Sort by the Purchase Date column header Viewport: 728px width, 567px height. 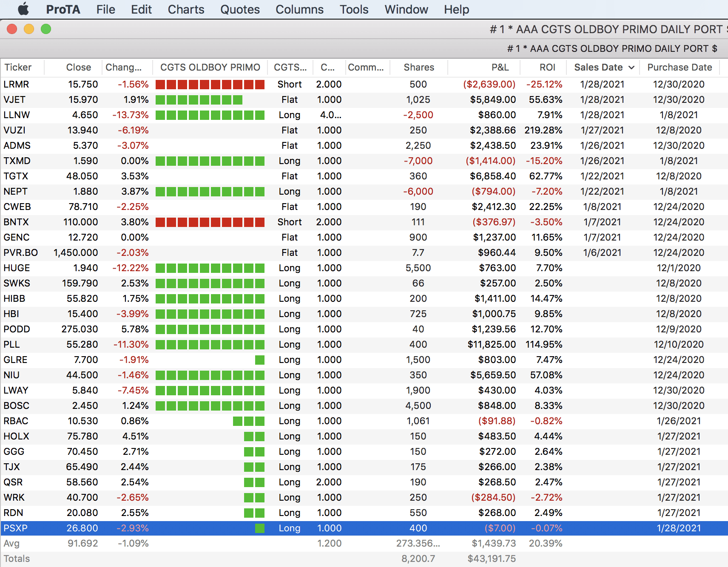(680, 67)
